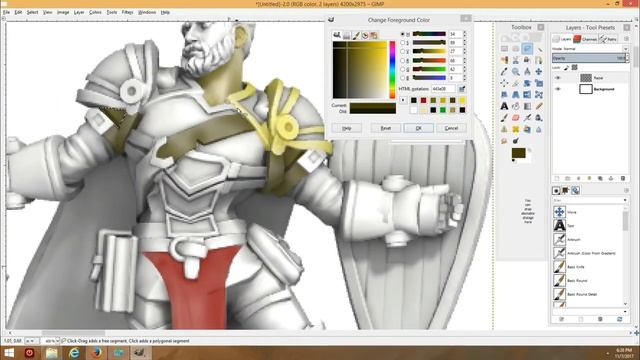
Task: Select the R red radio button
Action: coord(403,60)
